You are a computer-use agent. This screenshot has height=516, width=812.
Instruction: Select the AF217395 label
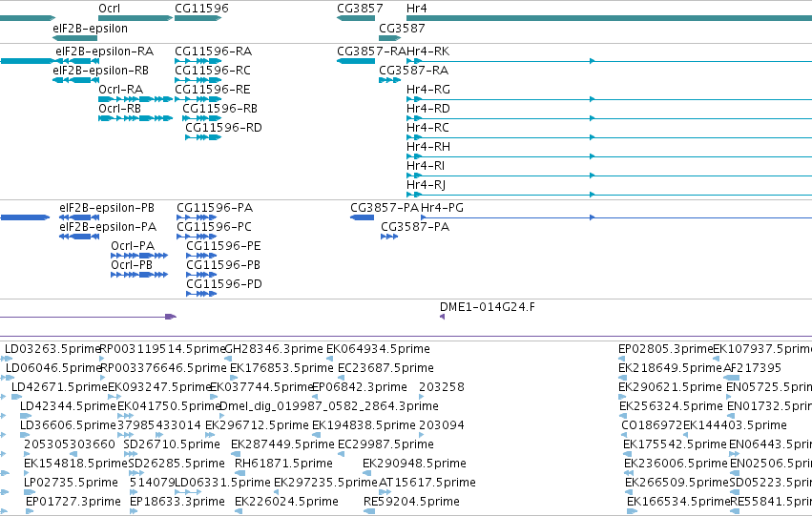(753, 368)
